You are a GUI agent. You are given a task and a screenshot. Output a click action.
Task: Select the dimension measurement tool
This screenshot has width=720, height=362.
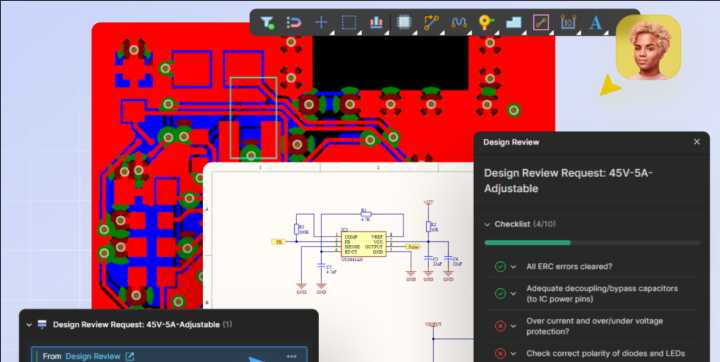pos(568,23)
